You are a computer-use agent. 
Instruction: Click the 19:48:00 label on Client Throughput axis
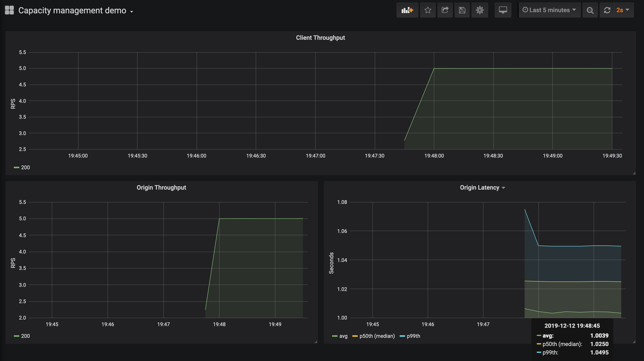pyautogui.click(x=434, y=156)
